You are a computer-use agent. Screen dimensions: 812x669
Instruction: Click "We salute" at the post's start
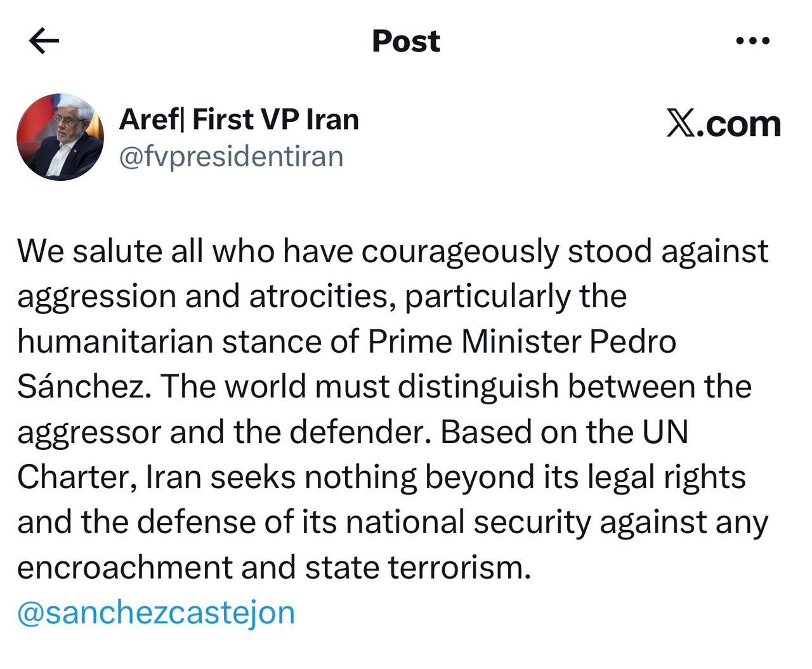click(89, 251)
